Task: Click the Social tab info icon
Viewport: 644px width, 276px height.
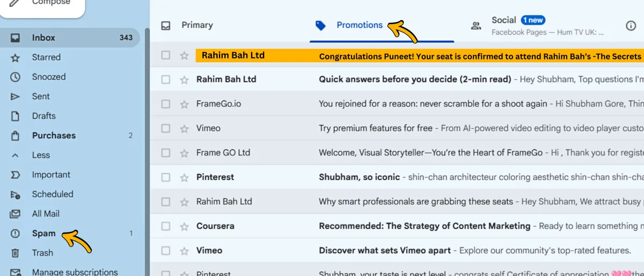Action: click(631, 26)
